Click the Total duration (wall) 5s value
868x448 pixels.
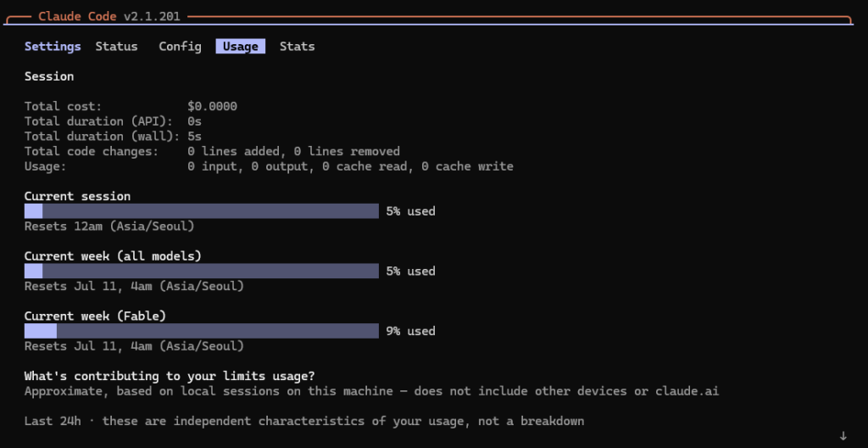(x=194, y=137)
